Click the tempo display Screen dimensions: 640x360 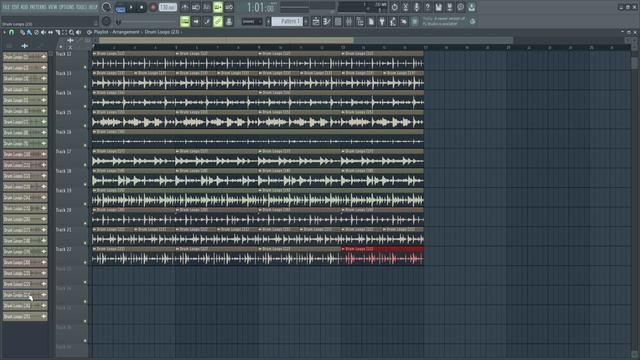[x=167, y=7]
